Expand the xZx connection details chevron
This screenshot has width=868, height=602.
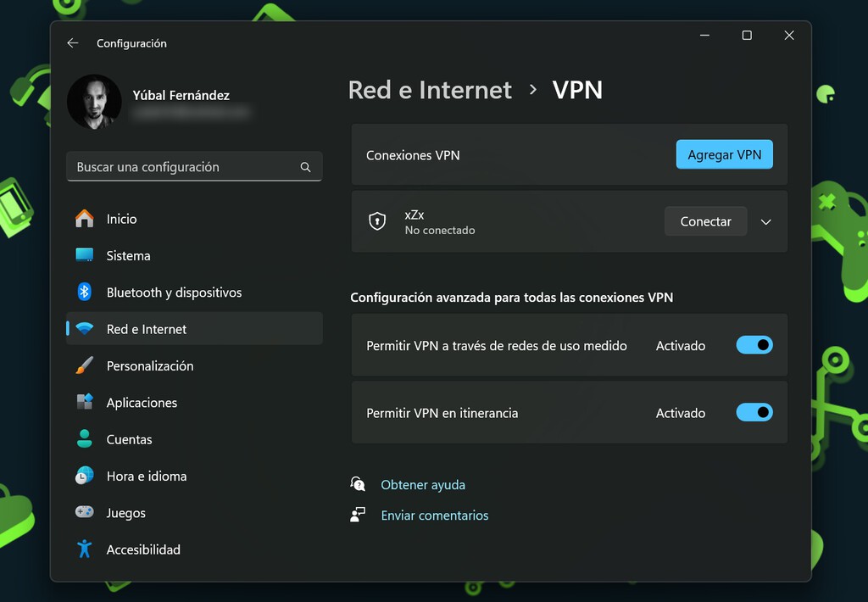point(765,221)
